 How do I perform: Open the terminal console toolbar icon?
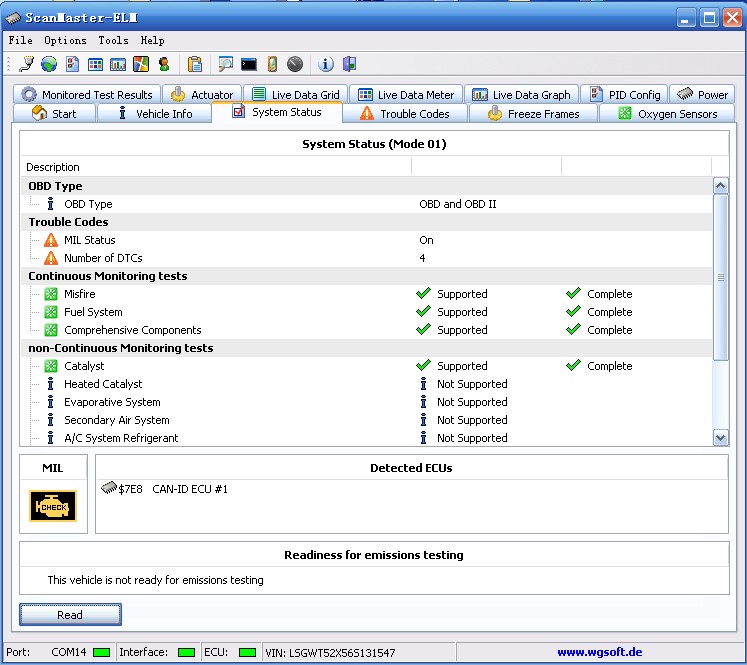pos(249,64)
